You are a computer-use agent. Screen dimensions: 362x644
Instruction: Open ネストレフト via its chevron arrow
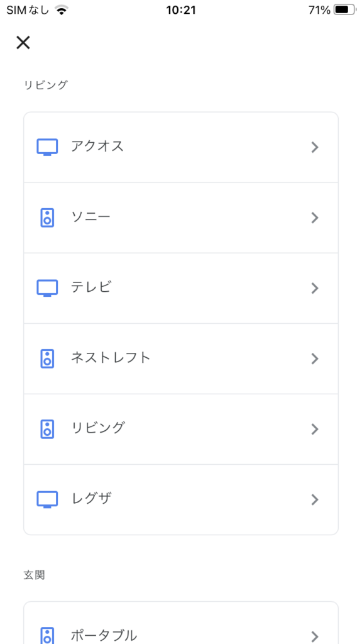pyautogui.click(x=315, y=358)
